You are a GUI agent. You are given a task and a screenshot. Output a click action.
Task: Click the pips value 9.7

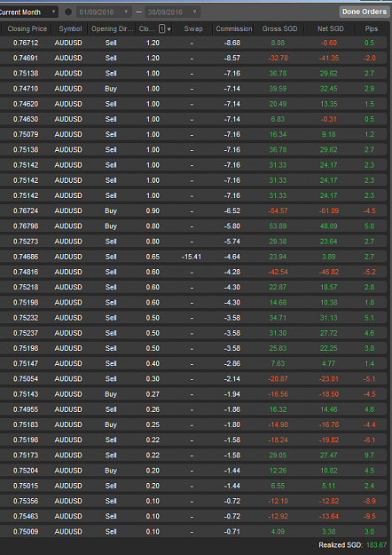[x=369, y=456]
